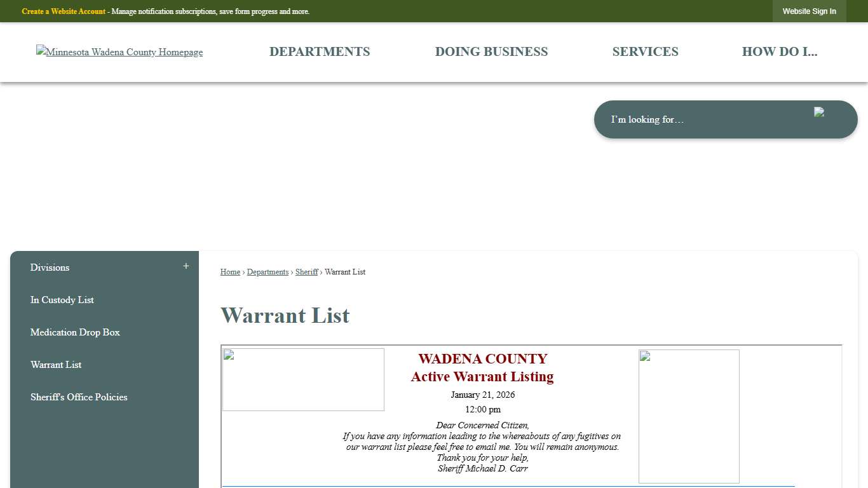Click the image placeholder right of warrant heading
This screenshot has height=488, width=868.
(x=689, y=416)
